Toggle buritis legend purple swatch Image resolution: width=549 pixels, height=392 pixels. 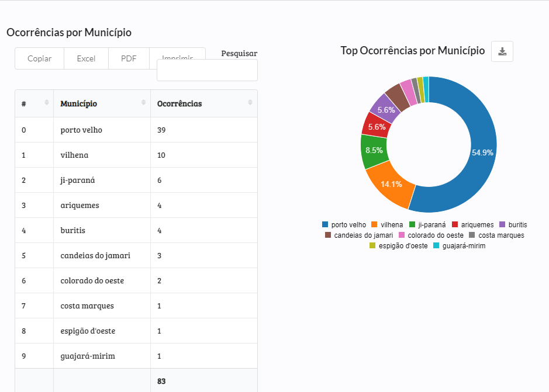click(503, 224)
